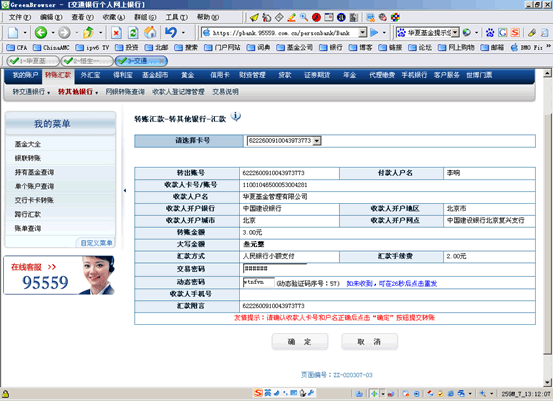Click the orange Sogou S search icon
Image resolution: width=554 pixels, height=402 pixels.
pos(515,33)
